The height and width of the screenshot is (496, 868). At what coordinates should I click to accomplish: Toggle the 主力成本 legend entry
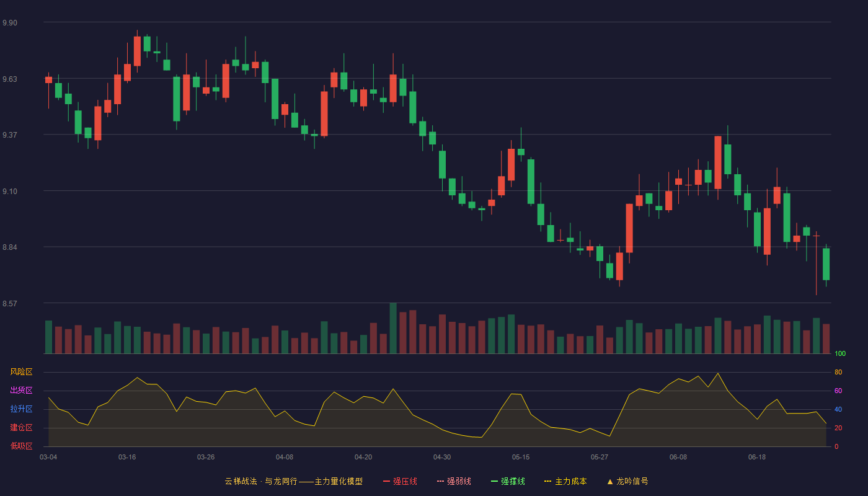[565, 481]
